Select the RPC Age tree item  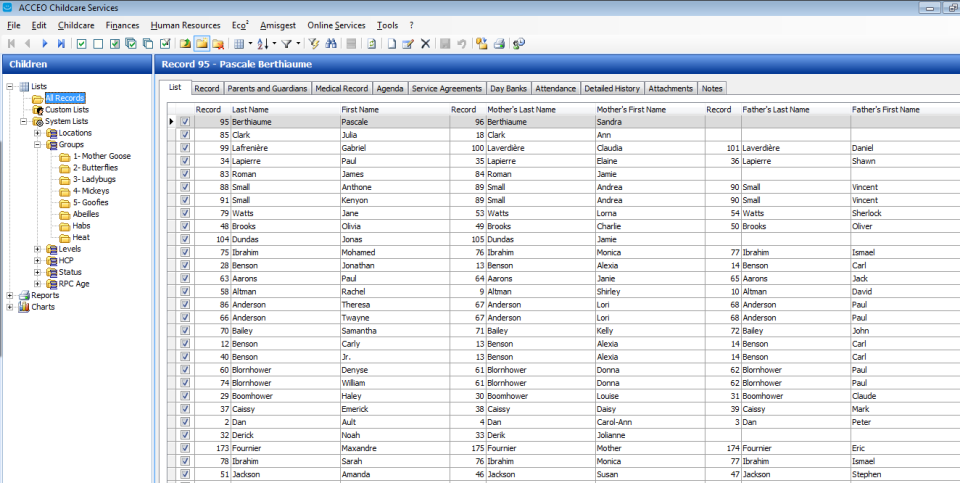(74, 284)
